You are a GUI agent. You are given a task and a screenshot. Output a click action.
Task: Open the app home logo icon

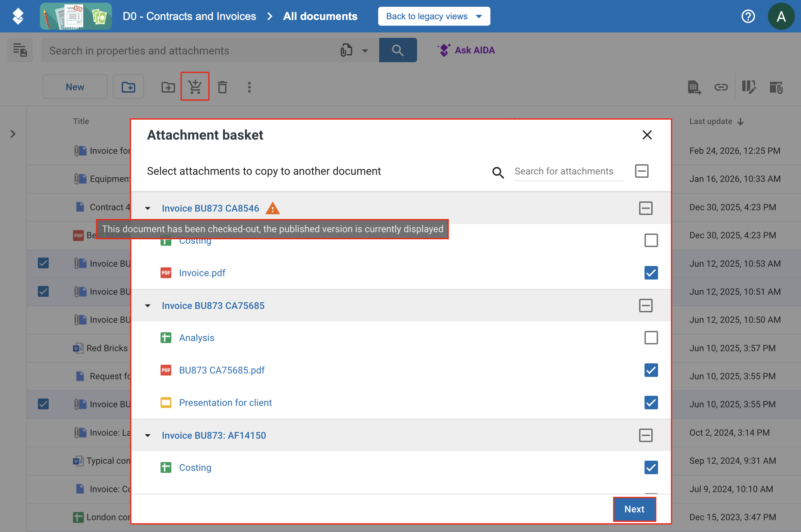tap(18, 16)
